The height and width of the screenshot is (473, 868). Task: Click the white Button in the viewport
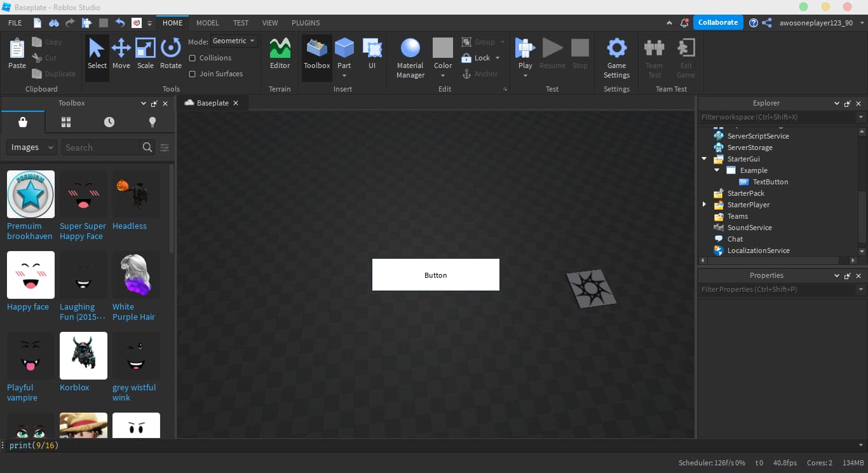(436, 275)
